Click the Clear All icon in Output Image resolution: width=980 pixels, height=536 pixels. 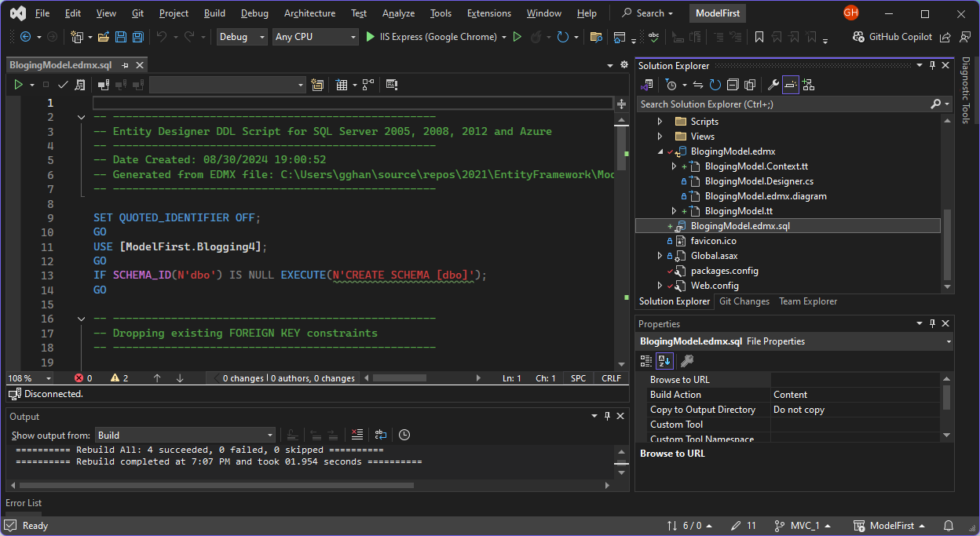[x=357, y=435]
